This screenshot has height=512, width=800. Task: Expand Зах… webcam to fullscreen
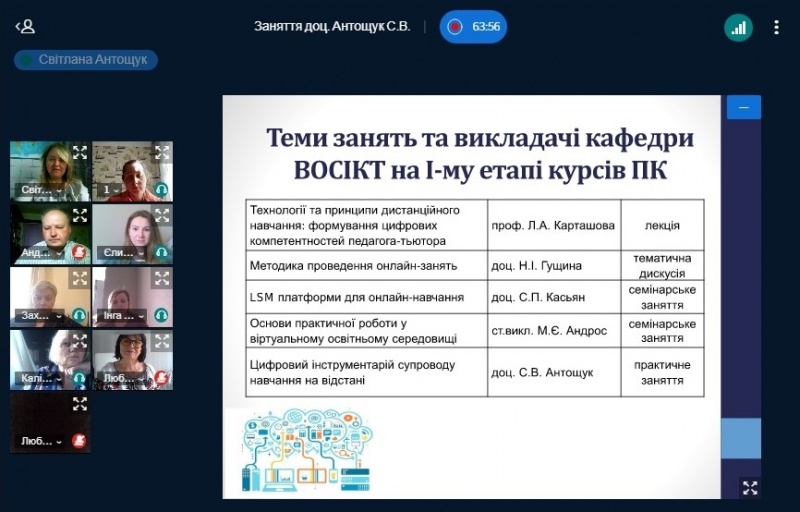point(79,279)
